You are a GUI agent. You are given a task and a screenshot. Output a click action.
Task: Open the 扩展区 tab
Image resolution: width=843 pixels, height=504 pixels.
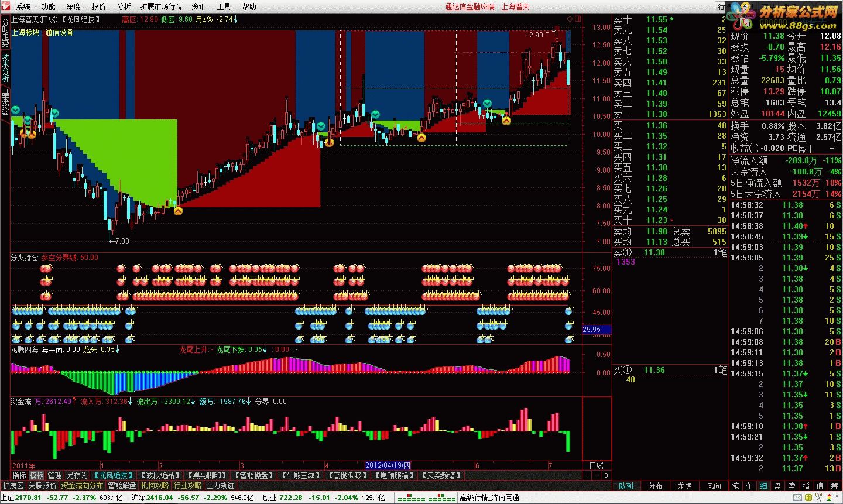(13, 485)
